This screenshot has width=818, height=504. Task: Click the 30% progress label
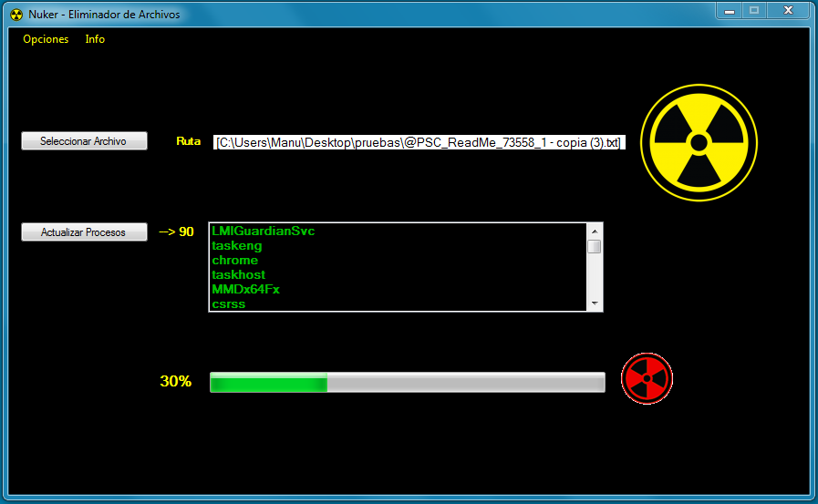[x=176, y=381]
